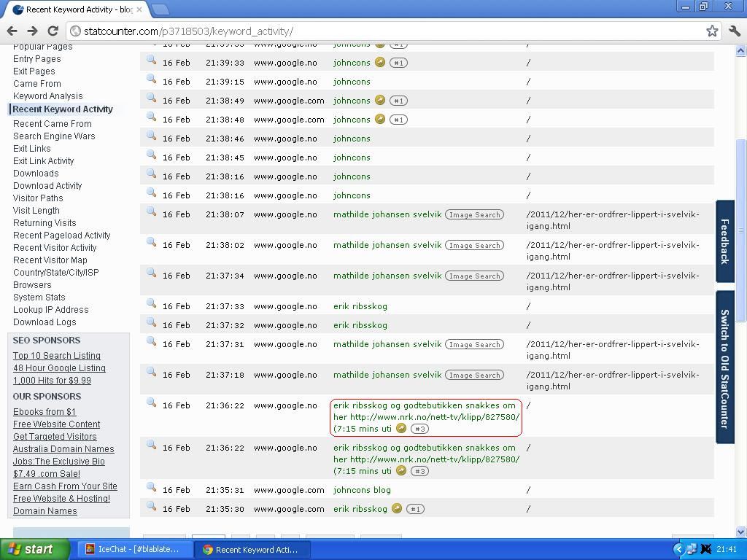Open Returning Visits in the sidebar
The width and height of the screenshot is (747, 560).
[44, 223]
